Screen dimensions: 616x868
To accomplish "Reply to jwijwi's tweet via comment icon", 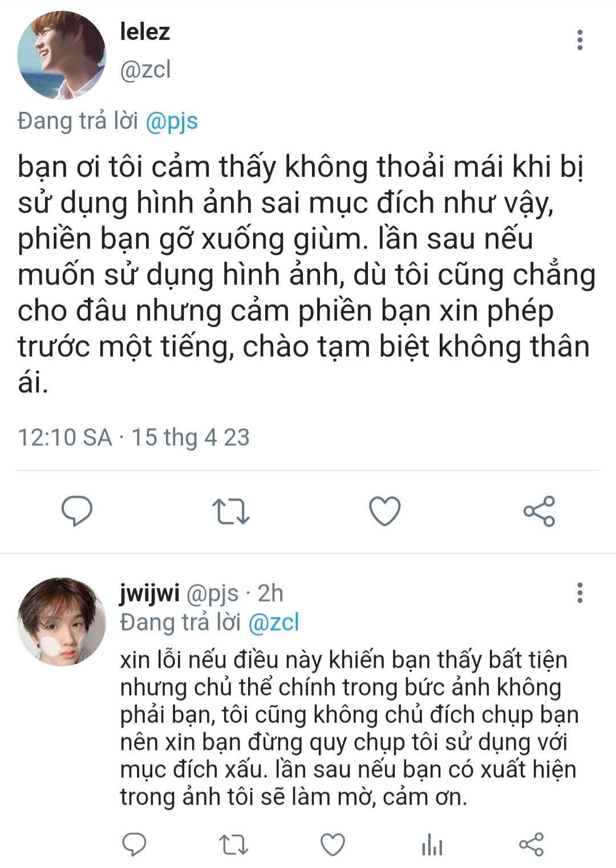I will (135, 845).
